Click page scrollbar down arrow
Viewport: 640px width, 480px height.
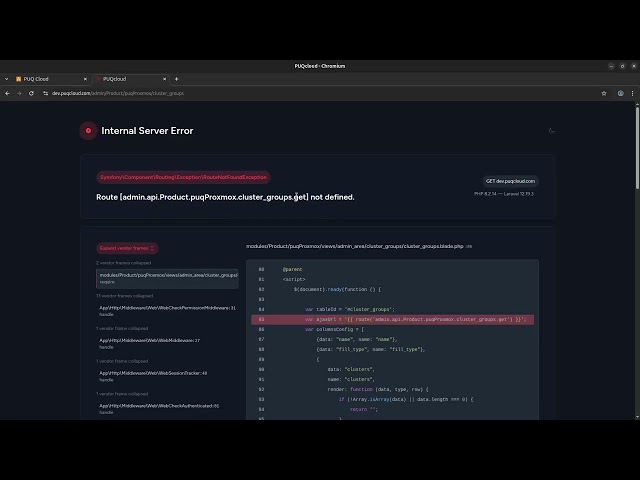pos(637,417)
